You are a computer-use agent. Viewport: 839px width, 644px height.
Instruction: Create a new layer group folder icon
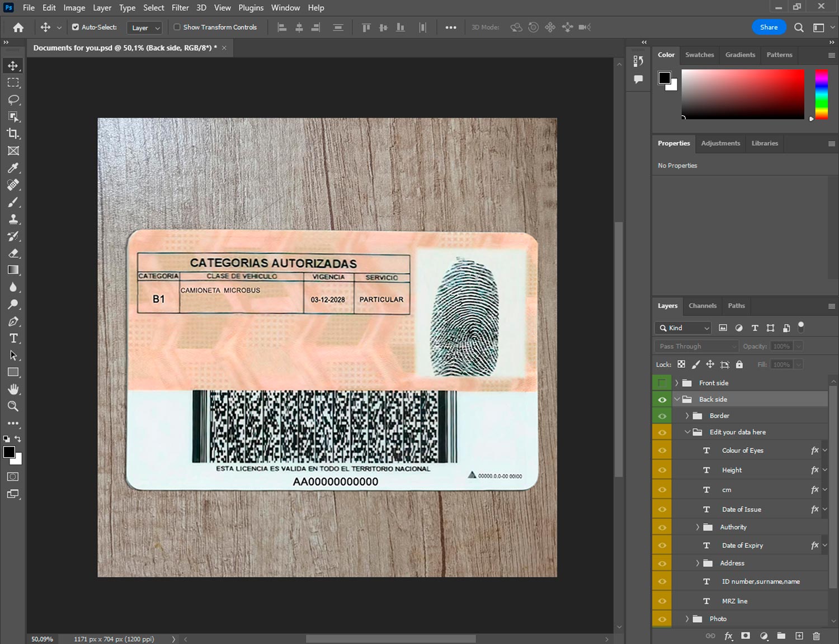click(x=781, y=636)
